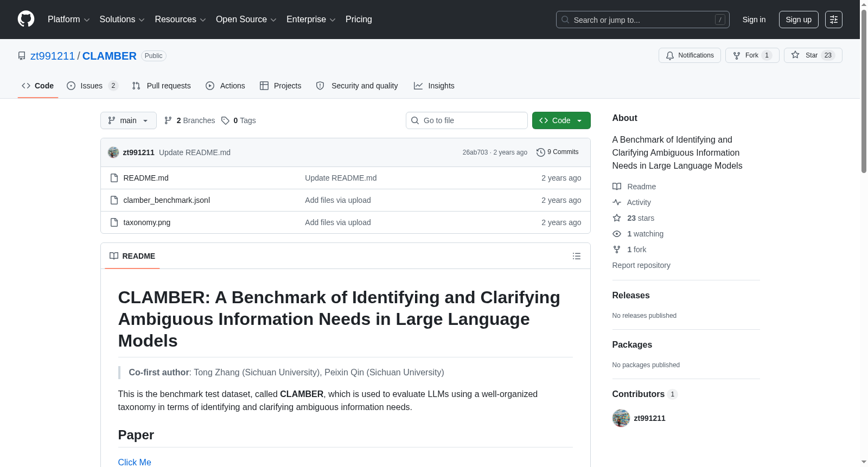Open the main branch selector dropdown
Screen dimensions: 868x467
[x=129, y=120]
